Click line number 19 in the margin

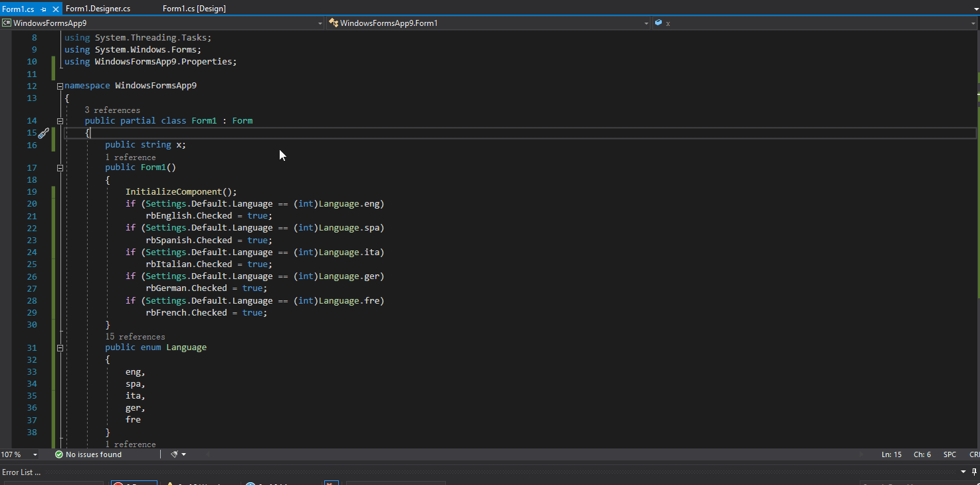pos(32,192)
